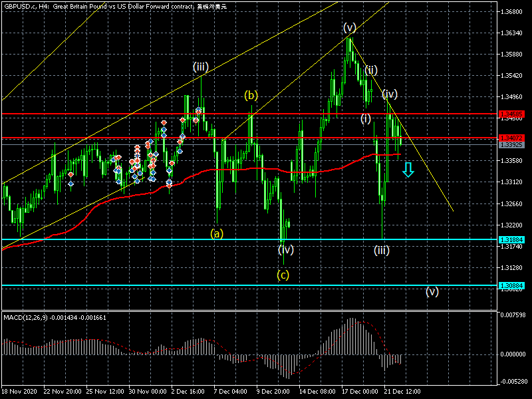Click the 1.36340 price axis value

click(x=511, y=33)
